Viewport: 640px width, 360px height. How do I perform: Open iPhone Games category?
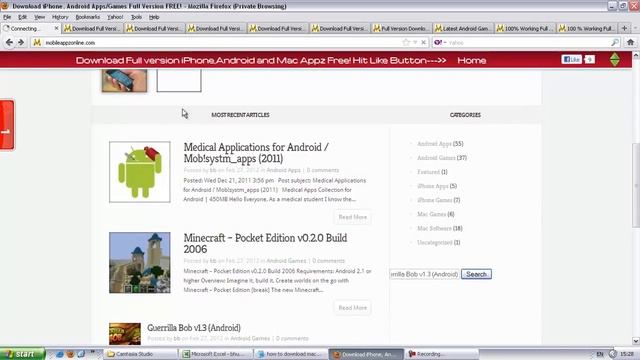435,200
